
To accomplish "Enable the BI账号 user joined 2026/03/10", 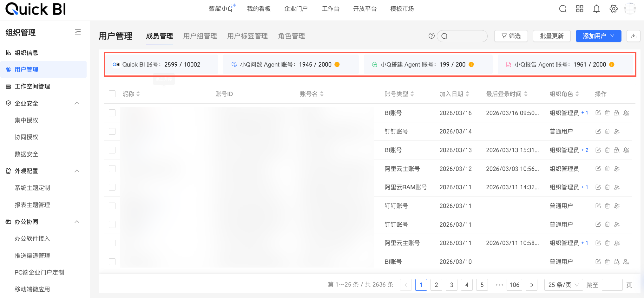I will 626,262.
